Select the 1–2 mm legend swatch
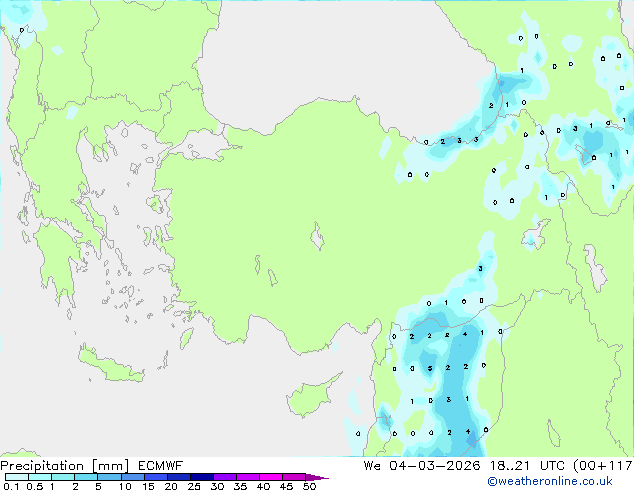This screenshot has width=634, height=490. pos(63,477)
